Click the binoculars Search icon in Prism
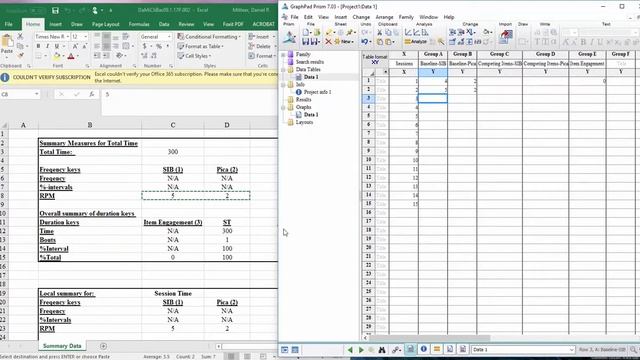640x360 pixels. pos(382,350)
